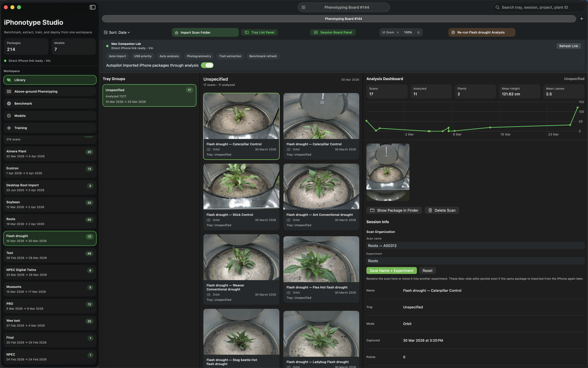Click the Above-ground Phenotyping icon
Image resolution: width=588 pixels, height=368 pixels.
(x=9, y=91)
